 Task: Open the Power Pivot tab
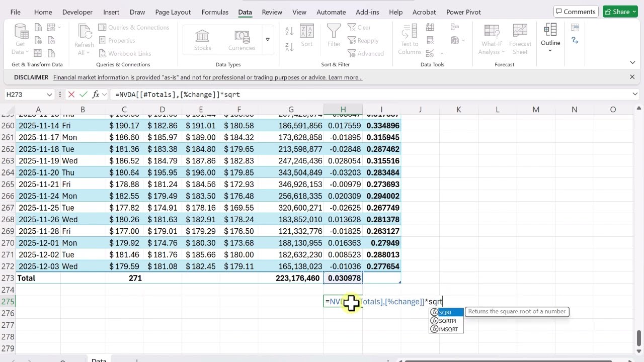pos(463,12)
